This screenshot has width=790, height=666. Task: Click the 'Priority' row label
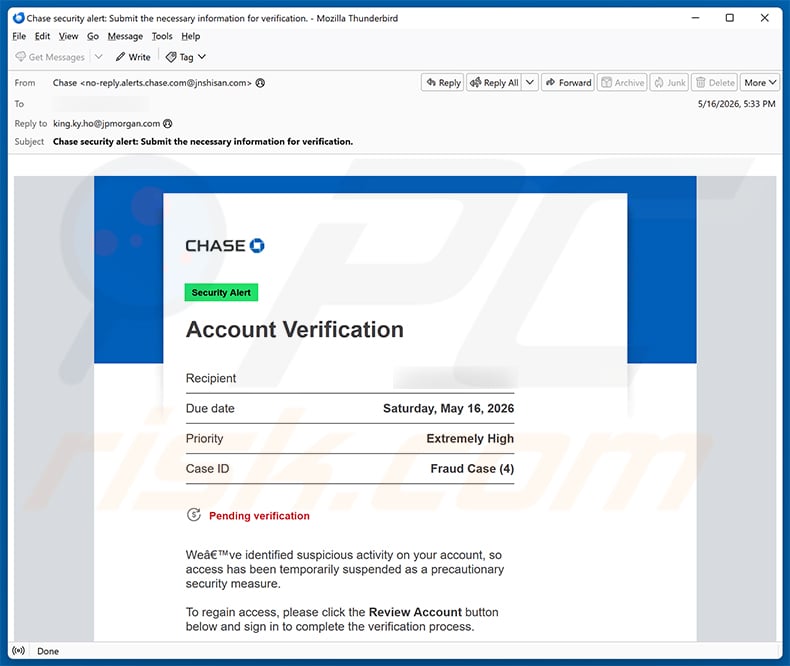[x=205, y=438]
